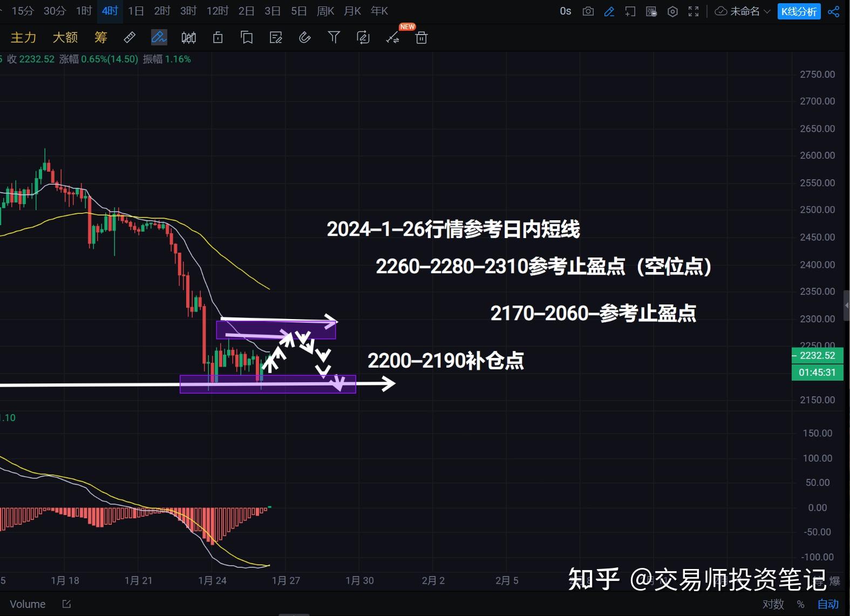Image resolution: width=850 pixels, height=616 pixels.
Task: Toggle the magnet snap tool
Action: (305, 37)
